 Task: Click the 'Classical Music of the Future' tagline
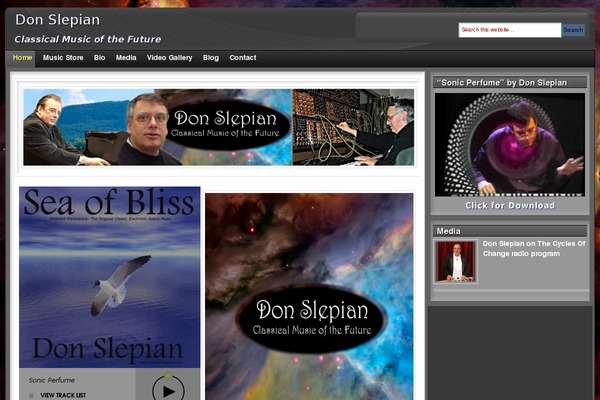(x=88, y=39)
